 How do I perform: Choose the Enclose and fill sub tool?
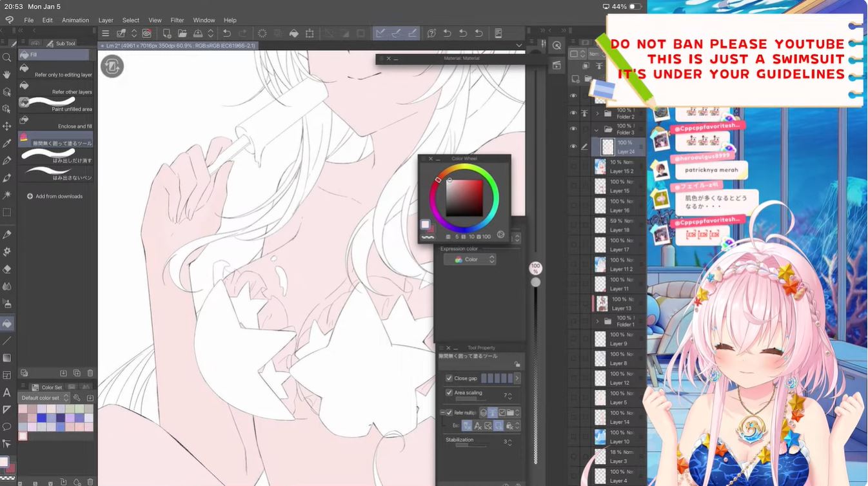click(x=57, y=122)
